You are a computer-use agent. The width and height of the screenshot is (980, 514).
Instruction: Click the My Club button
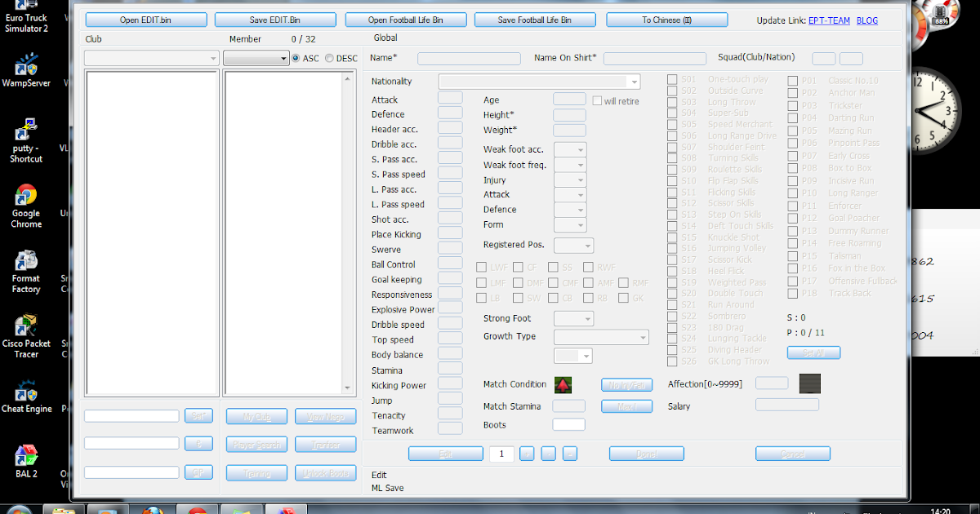(256, 417)
